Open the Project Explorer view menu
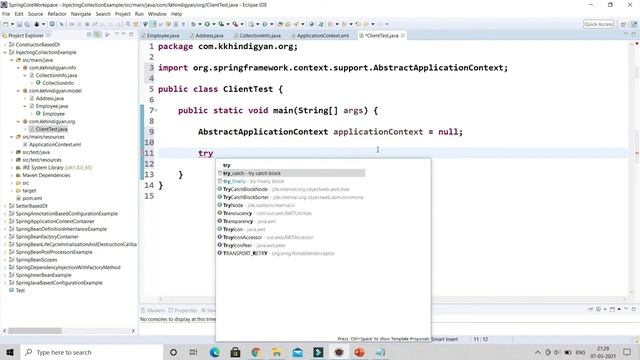The width and height of the screenshot is (640, 360). pos(117,35)
